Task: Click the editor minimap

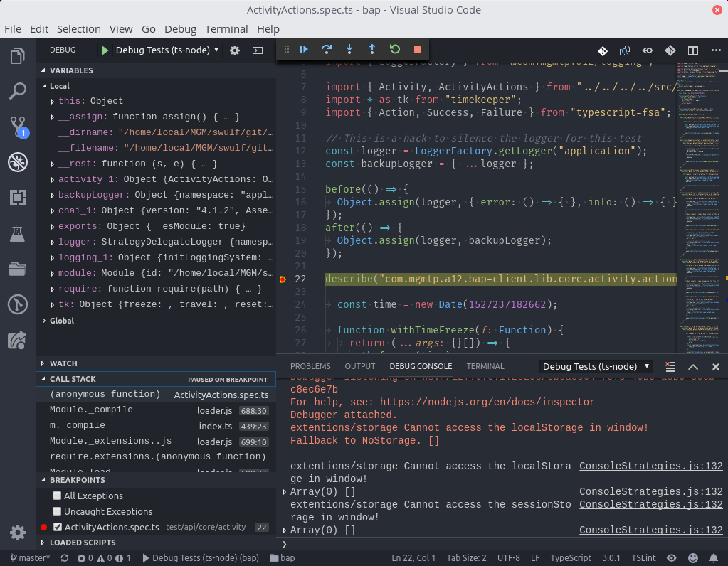Action: click(698, 208)
